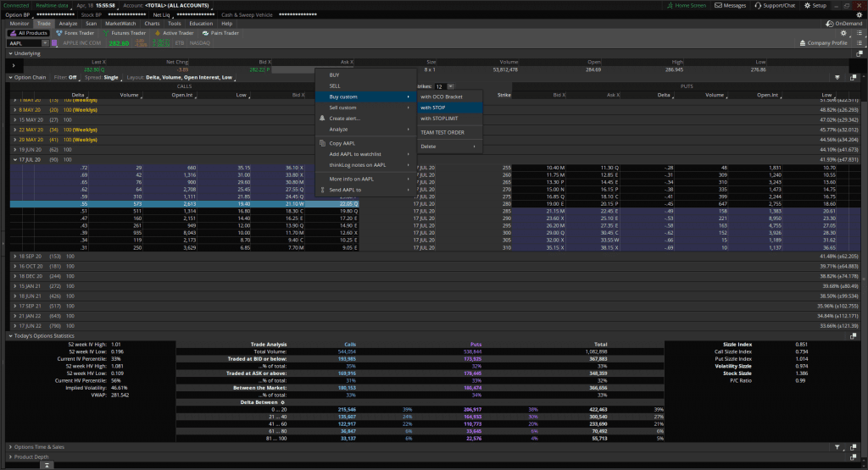
Task: Select 'Create alert...' in context menu
Action: [x=344, y=119]
